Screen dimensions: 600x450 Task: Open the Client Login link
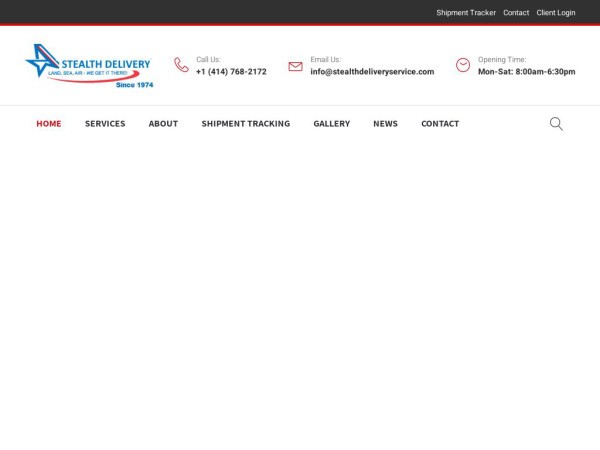point(556,13)
